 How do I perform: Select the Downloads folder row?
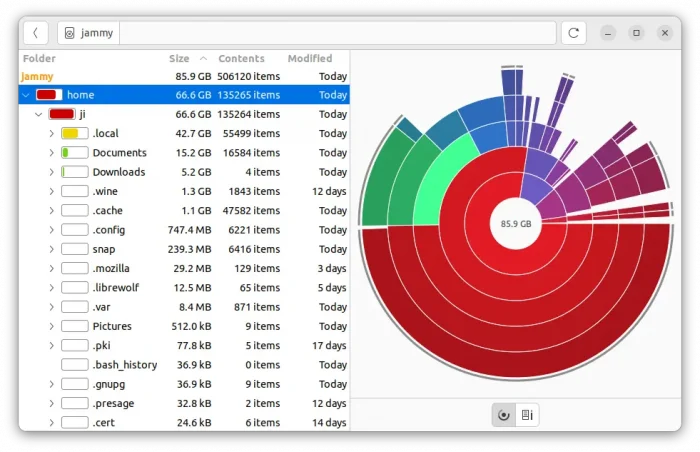coord(118,172)
